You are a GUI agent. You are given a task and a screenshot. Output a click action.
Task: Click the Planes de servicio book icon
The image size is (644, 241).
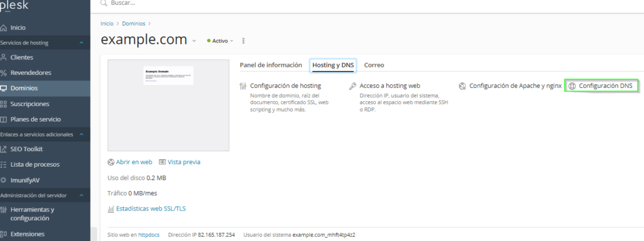[x=4, y=120]
